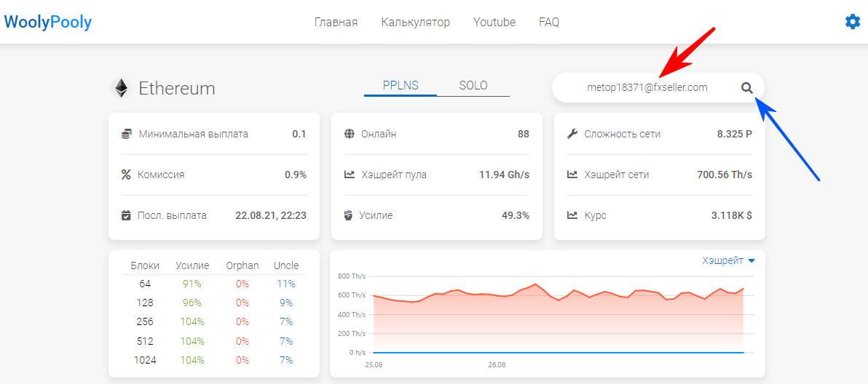
Task: Click the effort value 49.3%
Action: (516, 215)
